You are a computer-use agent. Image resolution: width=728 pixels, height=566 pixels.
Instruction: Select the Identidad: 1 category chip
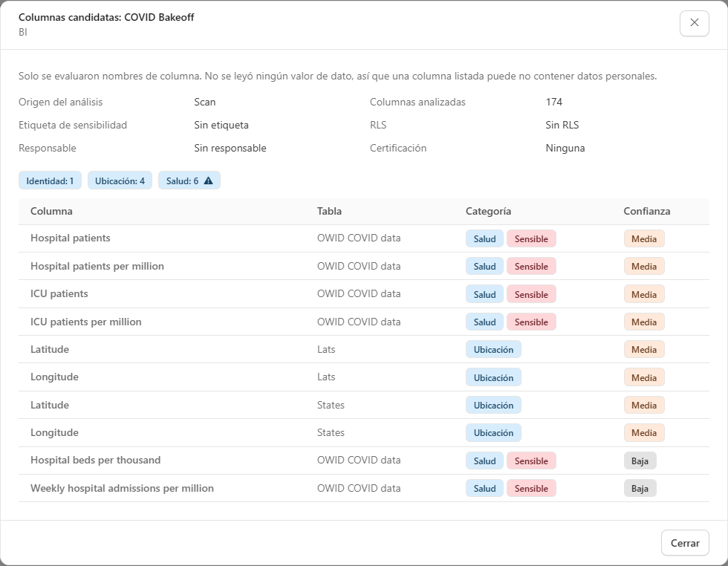pos(51,180)
